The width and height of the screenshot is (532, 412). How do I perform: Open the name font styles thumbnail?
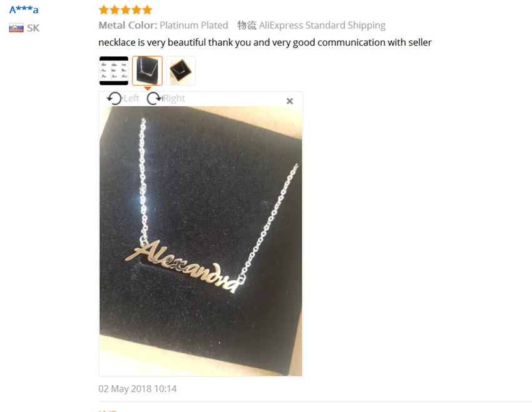114,71
